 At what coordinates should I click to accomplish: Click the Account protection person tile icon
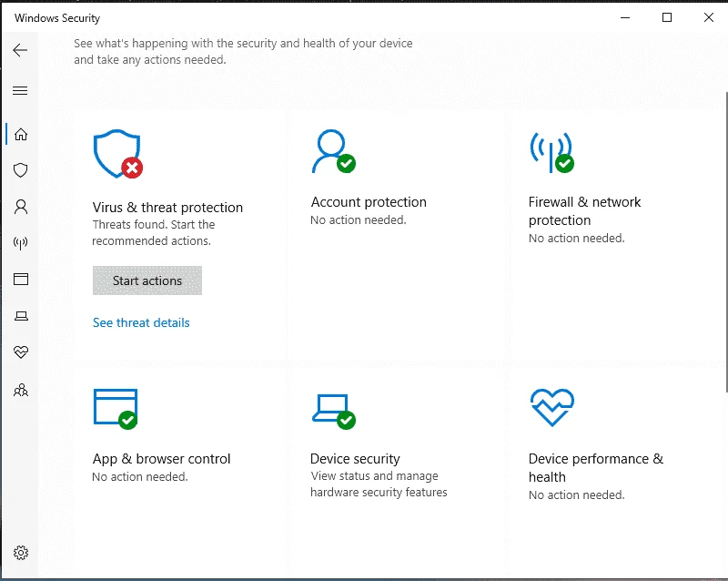333,151
